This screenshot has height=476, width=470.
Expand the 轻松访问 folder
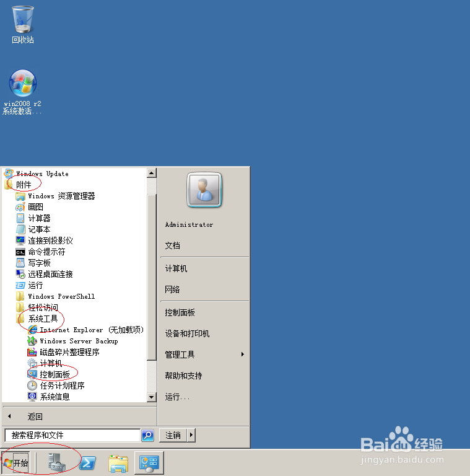(x=37, y=307)
